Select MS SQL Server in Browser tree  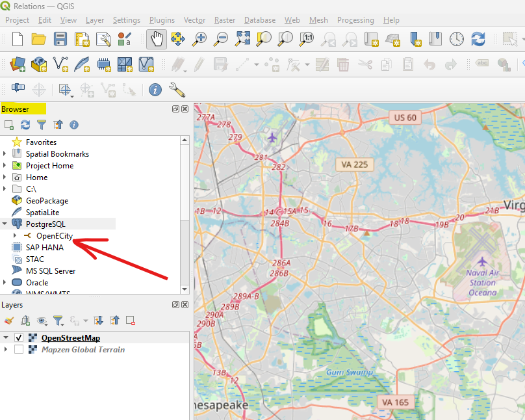click(x=51, y=271)
